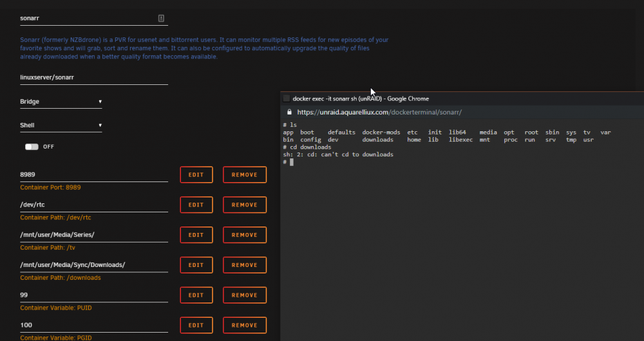Remove the Sync/Downloads path mapping
The height and width of the screenshot is (341, 644).
[x=244, y=265]
